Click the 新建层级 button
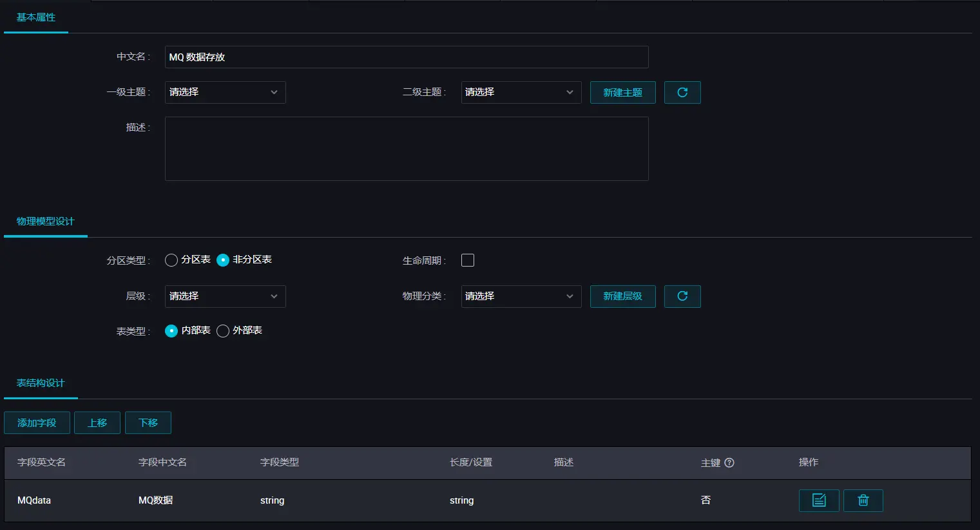 (x=622, y=296)
